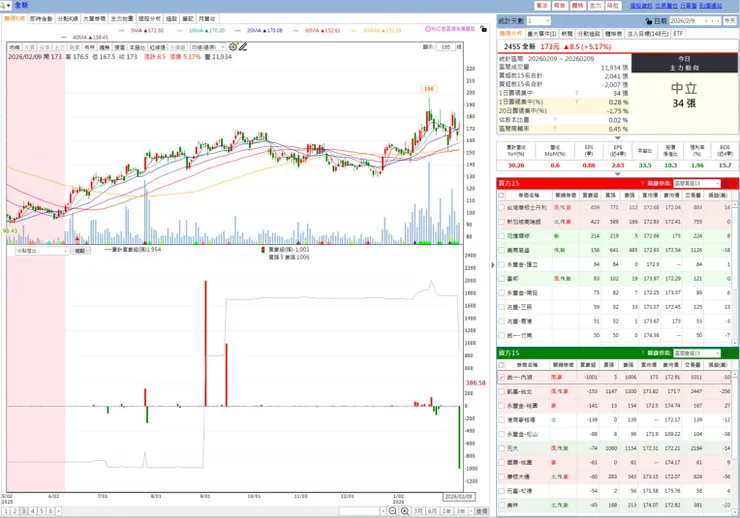
Task: Open the 日線(還原) period dropdown
Action: coord(208,47)
